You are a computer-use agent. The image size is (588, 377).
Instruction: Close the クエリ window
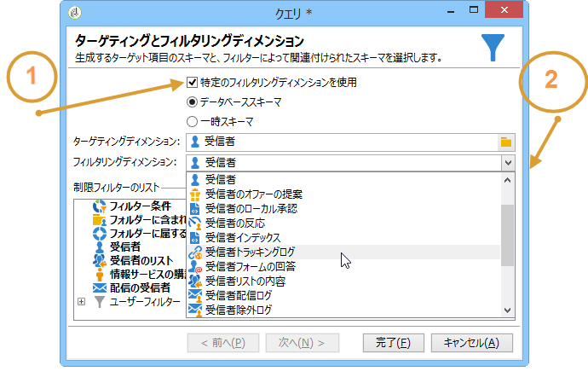click(x=504, y=9)
